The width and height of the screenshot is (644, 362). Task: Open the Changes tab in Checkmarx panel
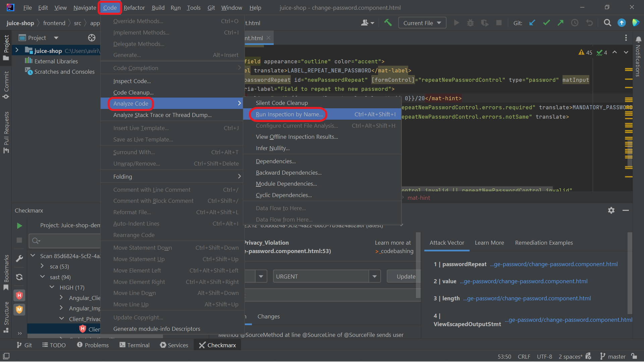click(x=268, y=316)
